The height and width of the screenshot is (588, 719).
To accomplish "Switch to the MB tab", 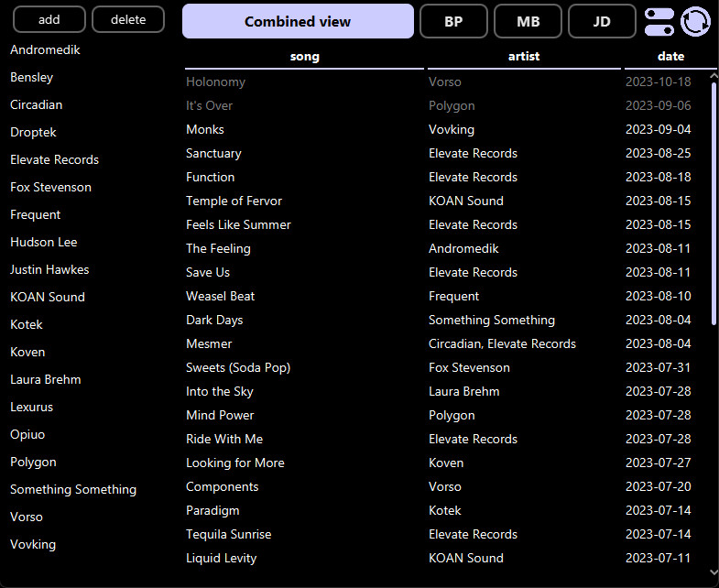I will tap(528, 22).
